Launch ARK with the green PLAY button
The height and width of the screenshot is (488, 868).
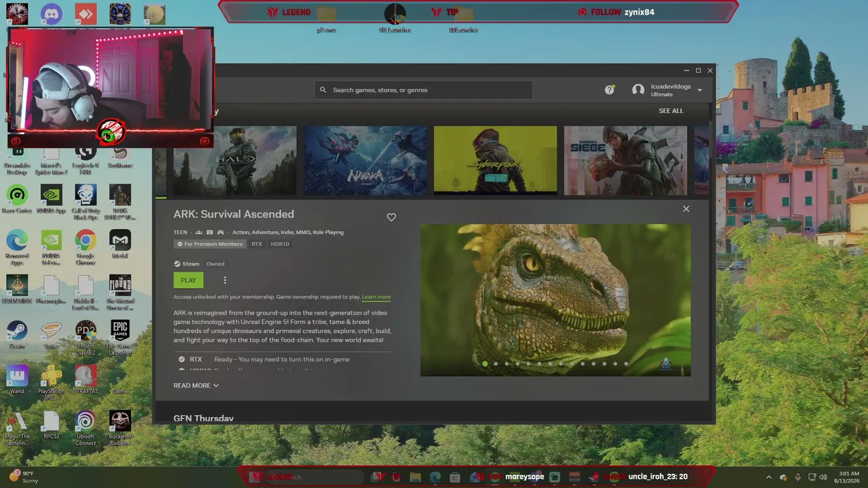pos(188,280)
